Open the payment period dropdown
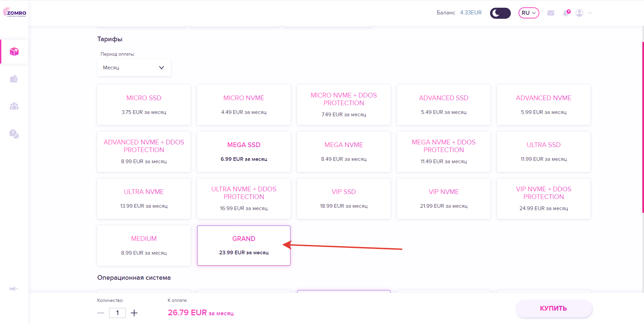This screenshot has height=323, width=644. tap(134, 68)
